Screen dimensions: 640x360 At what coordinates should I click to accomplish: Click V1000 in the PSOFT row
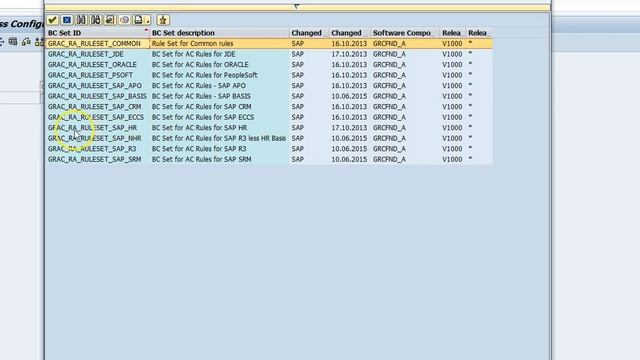pos(452,75)
